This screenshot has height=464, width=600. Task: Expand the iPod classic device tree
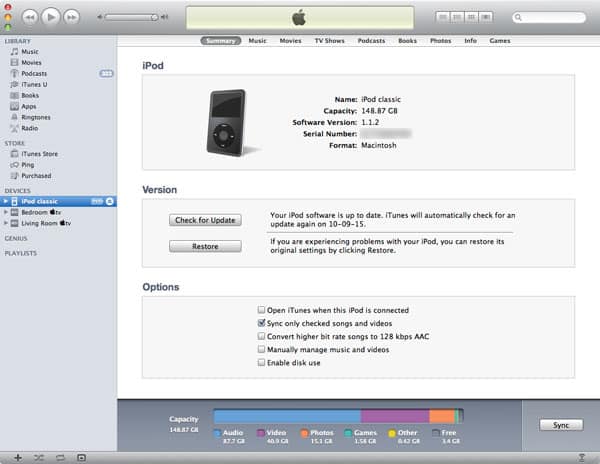pos(6,201)
